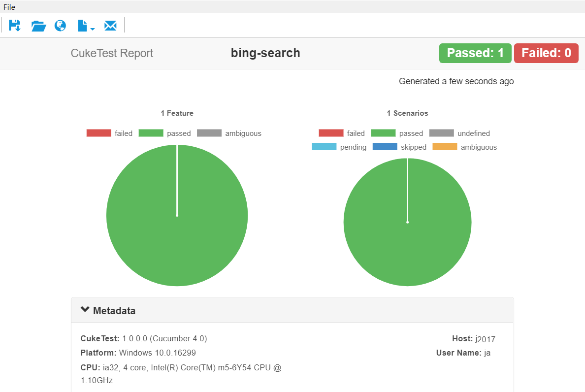This screenshot has width=585, height=392.
Task: Open a report with the folder icon
Action: pos(38,26)
